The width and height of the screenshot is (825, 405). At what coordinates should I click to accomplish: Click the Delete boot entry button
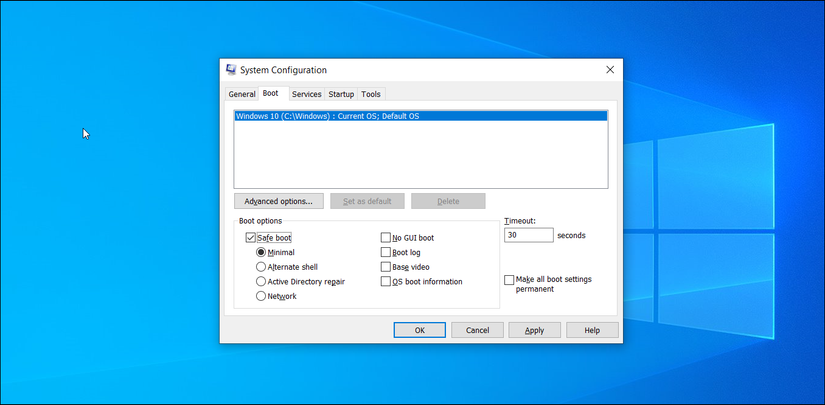pyautogui.click(x=448, y=201)
